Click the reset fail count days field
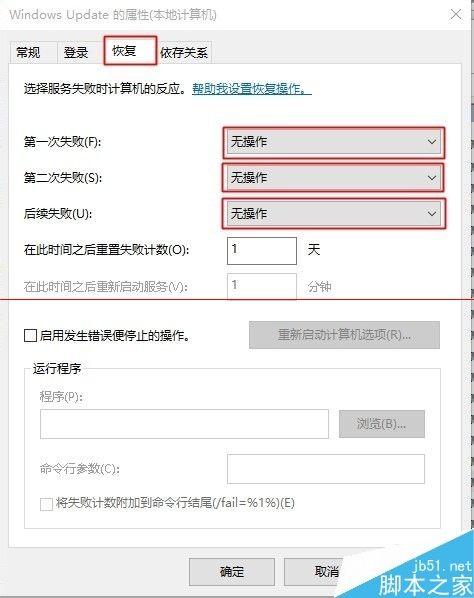The image size is (474, 598). tap(262, 251)
